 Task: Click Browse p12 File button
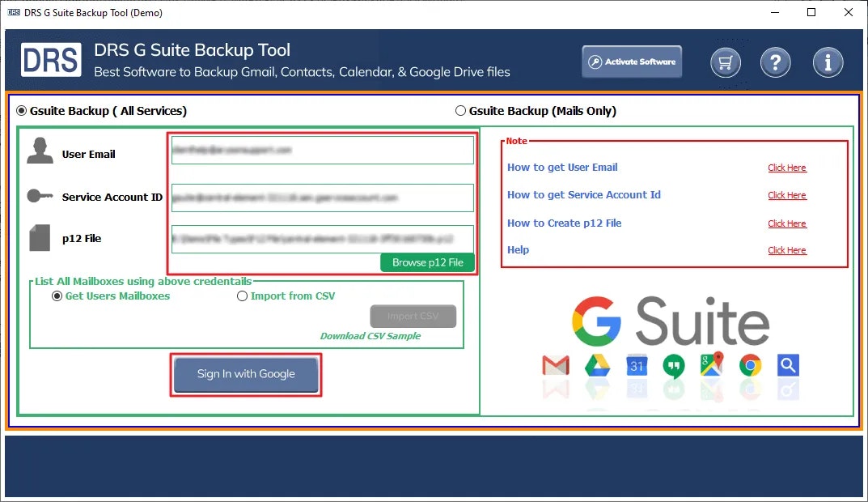click(427, 262)
